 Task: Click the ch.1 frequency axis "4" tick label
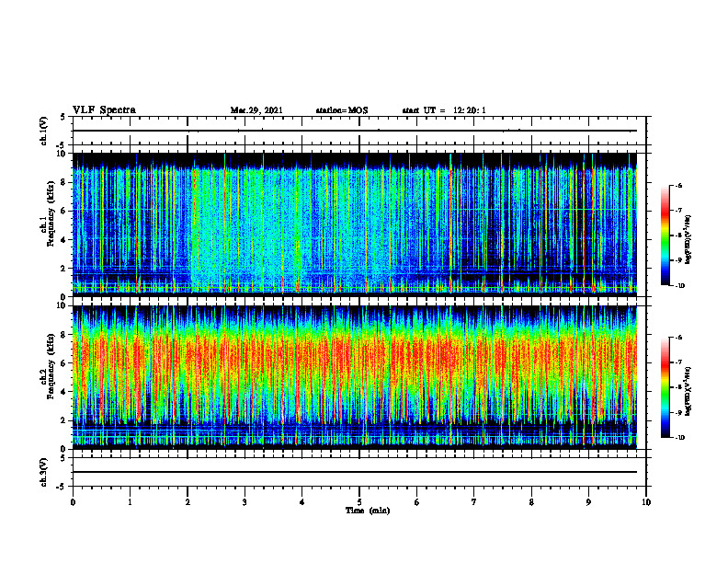(x=64, y=240)
